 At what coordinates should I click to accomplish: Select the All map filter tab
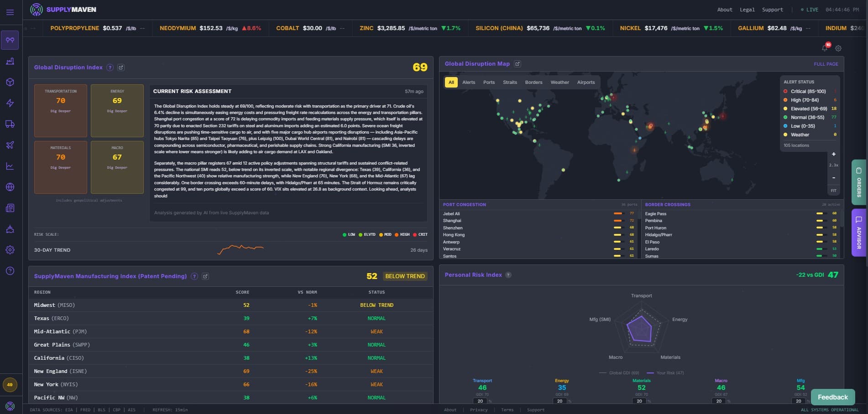[451, 83]
